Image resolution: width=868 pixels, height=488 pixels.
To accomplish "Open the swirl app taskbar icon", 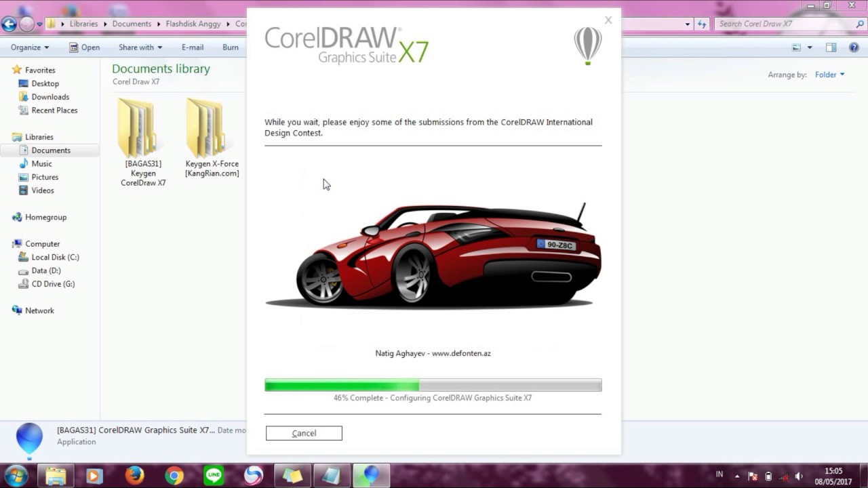I will [x=254, y=476].
